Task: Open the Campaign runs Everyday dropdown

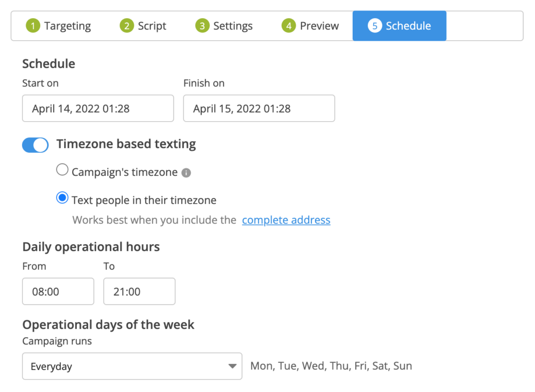Action: pos(132,366)
